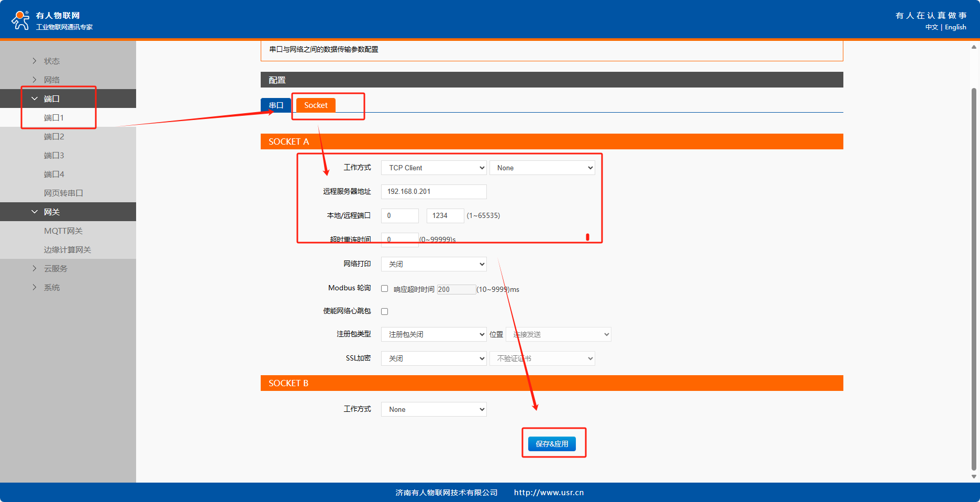Expand the 状态 menu chevron
Screen dimensions: 980x502
tap(35, 61)
